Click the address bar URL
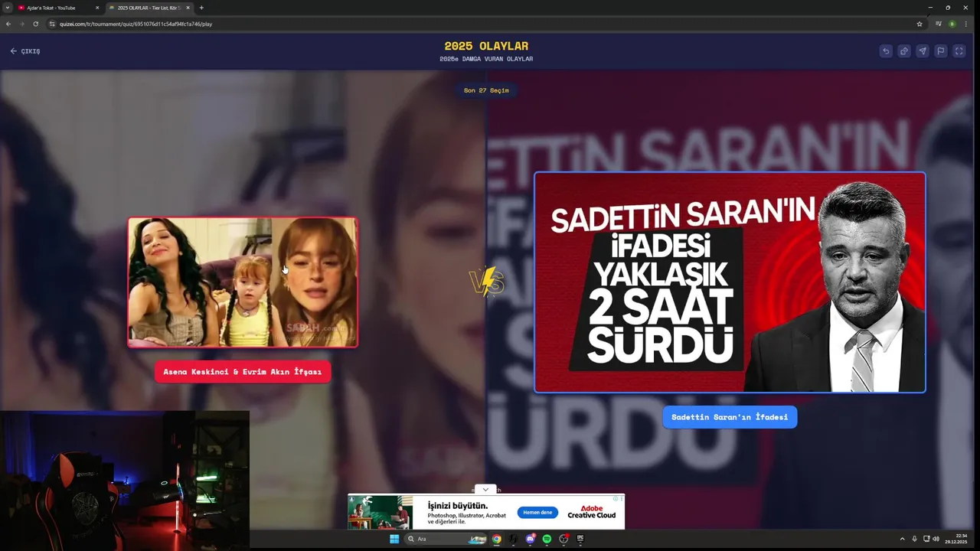This screenshot has width=980, height=551. click(x=136, y=24)
